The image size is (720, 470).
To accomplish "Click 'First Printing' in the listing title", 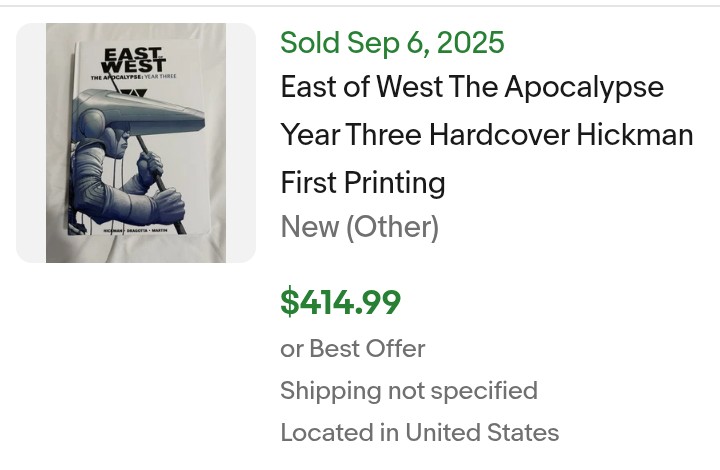I will [x=363, y=183].
